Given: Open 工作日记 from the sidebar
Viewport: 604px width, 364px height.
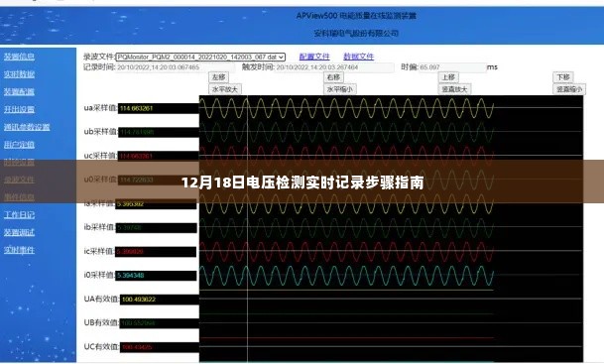Looking at the screenshot, I should point(19,215).
